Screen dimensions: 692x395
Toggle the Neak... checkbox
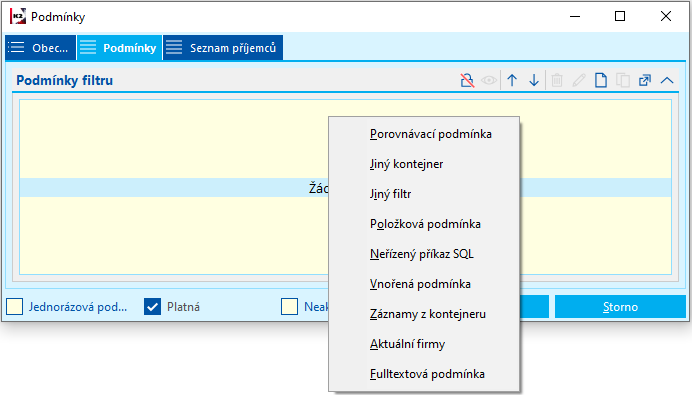click(x=290, y=306)
